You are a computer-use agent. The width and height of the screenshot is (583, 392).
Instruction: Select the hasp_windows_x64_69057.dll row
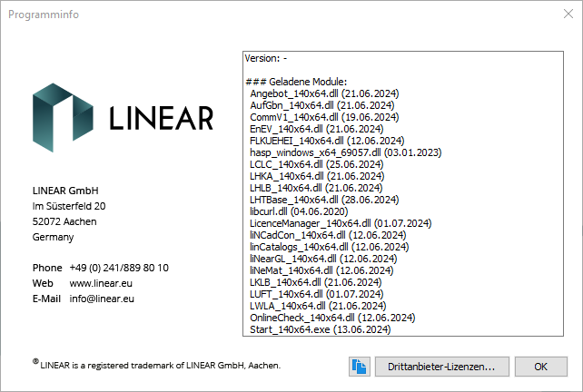click(345, 152)
